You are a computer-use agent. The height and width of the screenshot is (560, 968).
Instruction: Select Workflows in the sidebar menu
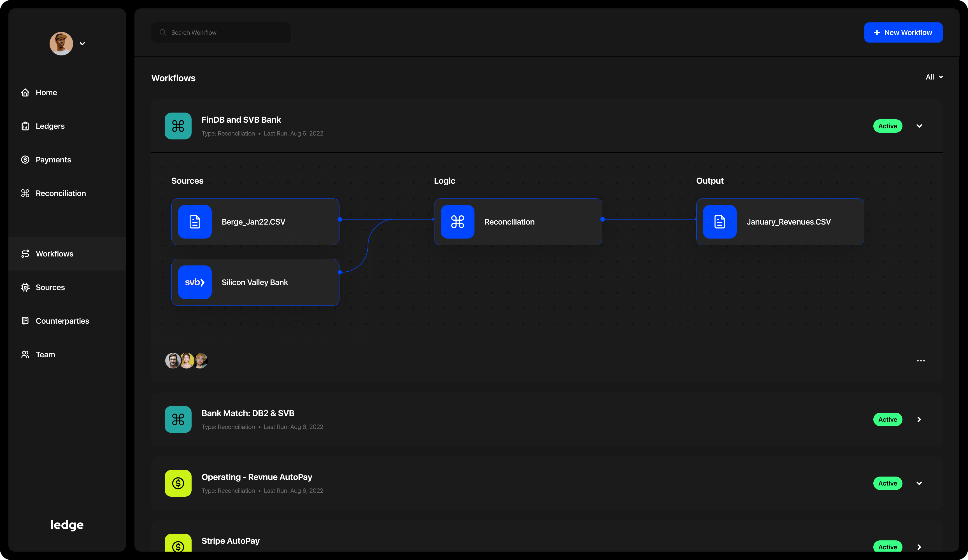tap(54, 254)
